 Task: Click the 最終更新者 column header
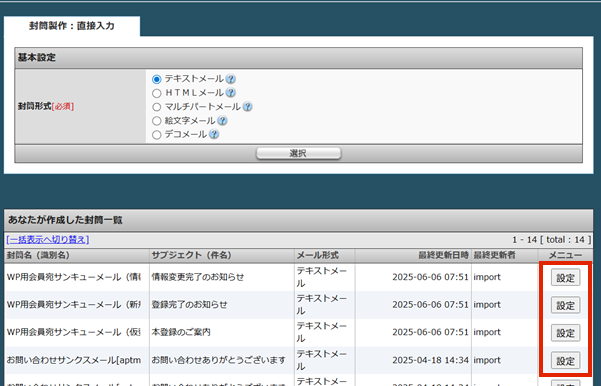494,255
